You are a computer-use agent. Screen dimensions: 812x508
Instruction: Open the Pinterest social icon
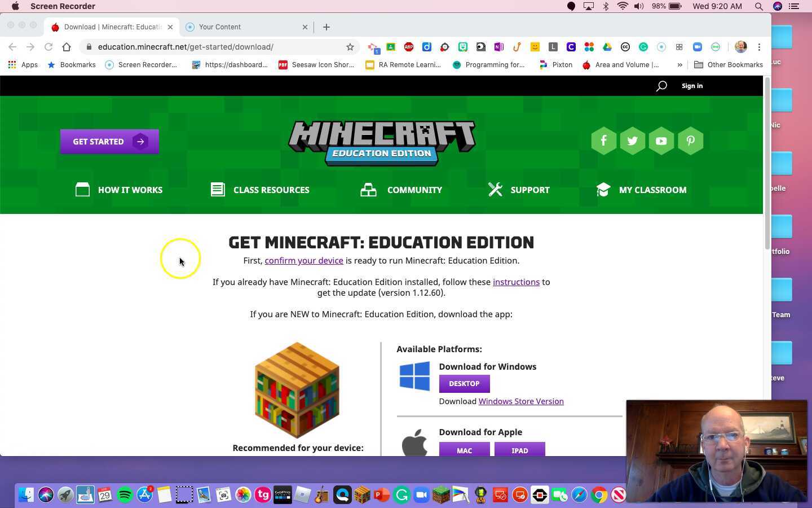click(690, 141)
